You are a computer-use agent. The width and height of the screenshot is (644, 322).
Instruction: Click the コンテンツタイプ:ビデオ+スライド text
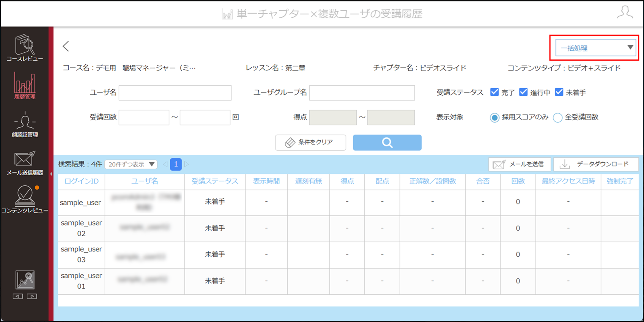[564, 68]
